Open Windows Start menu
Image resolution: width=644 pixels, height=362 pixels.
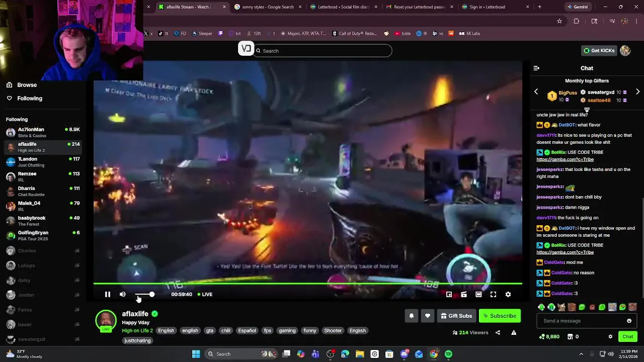pos(196,354)
